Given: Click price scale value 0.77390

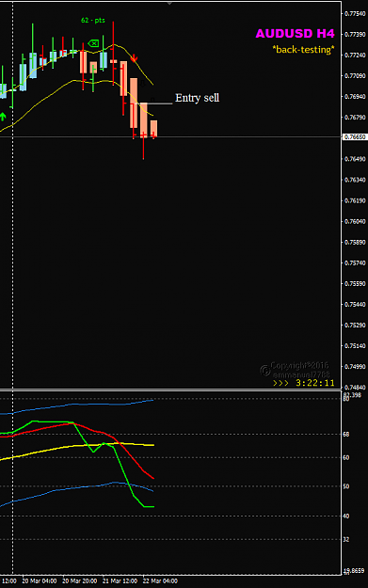Looking at the screenshot, I should pos(355,34).
